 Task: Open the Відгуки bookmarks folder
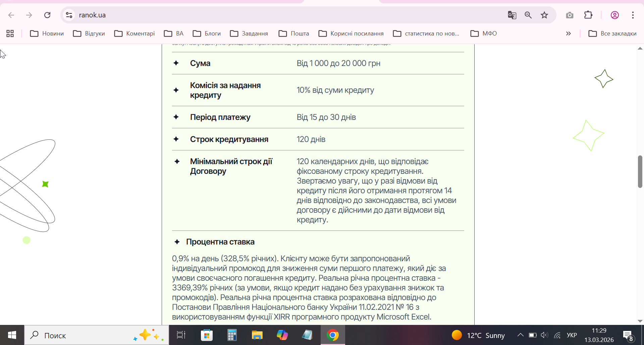[89, 33]
